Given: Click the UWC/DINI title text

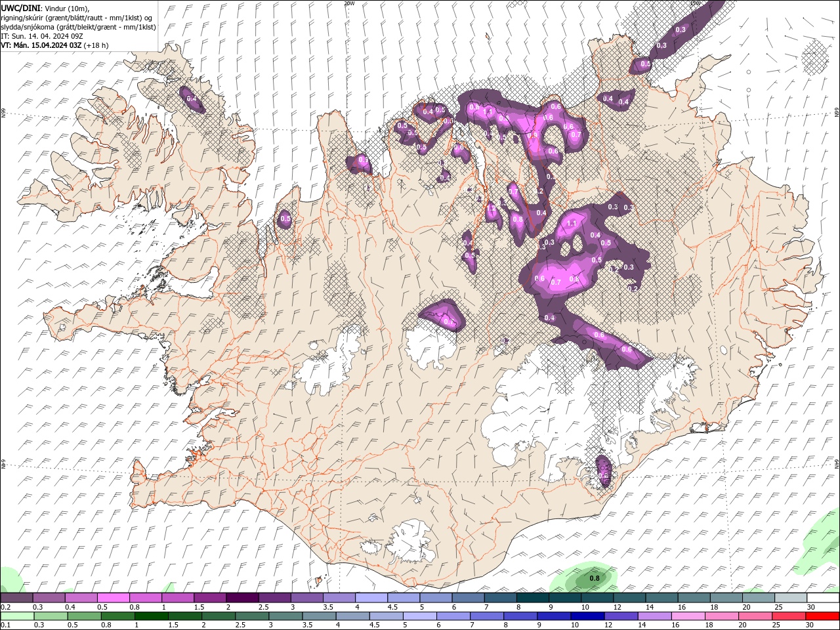Looking at the screenshot, I should tap(20, 8).
